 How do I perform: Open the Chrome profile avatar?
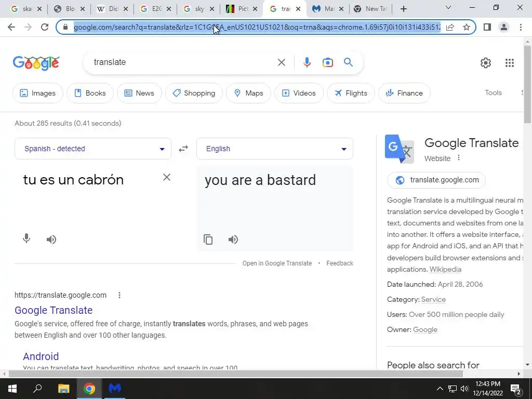point(504,27)
